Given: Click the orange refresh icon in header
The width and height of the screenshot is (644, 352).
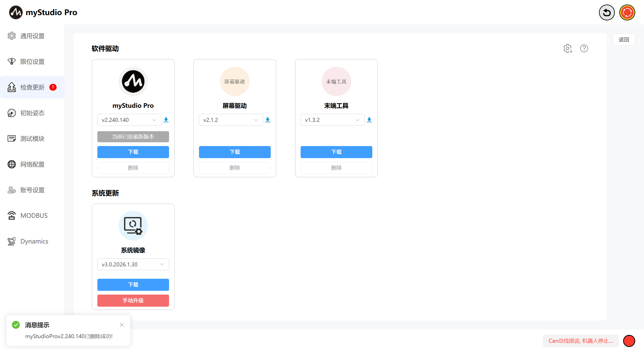Looking at the screenshot, I should pyautogui.click(x=627, y=13).
